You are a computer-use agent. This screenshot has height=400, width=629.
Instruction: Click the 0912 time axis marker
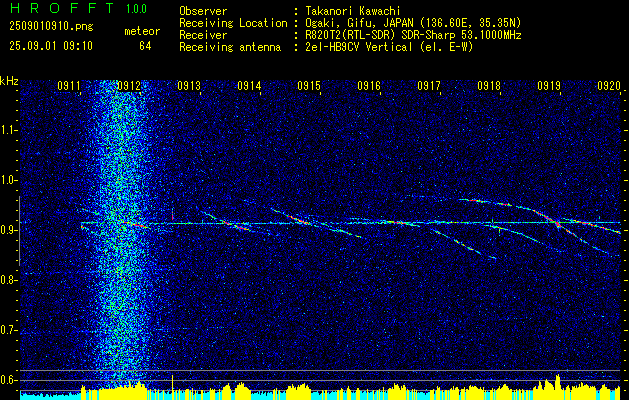pos(129,85)
